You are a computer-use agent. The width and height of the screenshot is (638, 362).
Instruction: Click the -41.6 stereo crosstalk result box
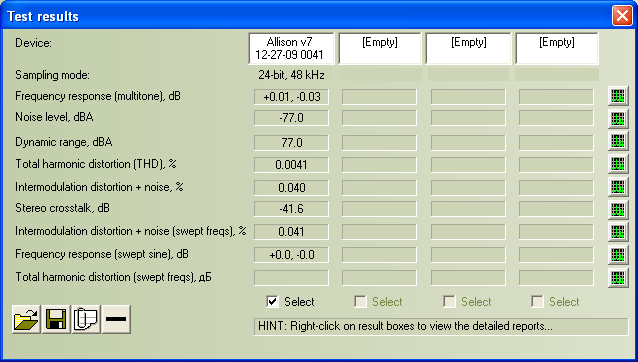click(291, 209)
